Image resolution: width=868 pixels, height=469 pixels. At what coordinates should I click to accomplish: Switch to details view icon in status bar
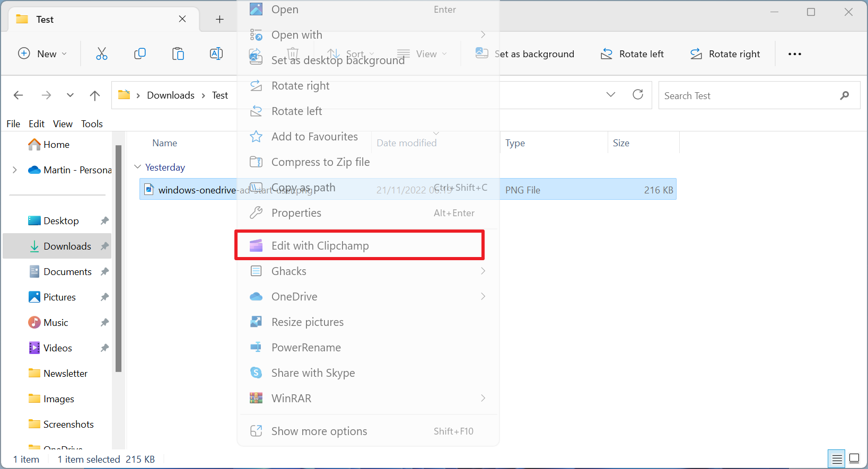pos(837,458)
